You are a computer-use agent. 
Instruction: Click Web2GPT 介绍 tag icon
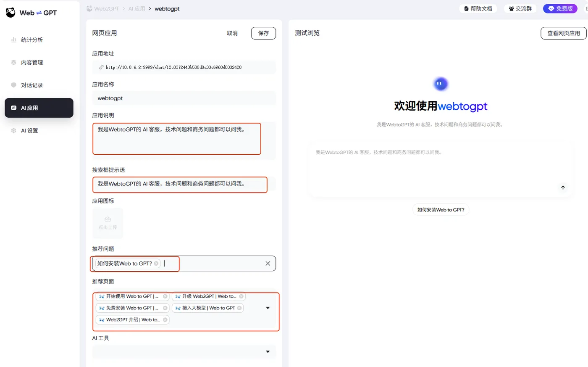(x=102, y=320)
